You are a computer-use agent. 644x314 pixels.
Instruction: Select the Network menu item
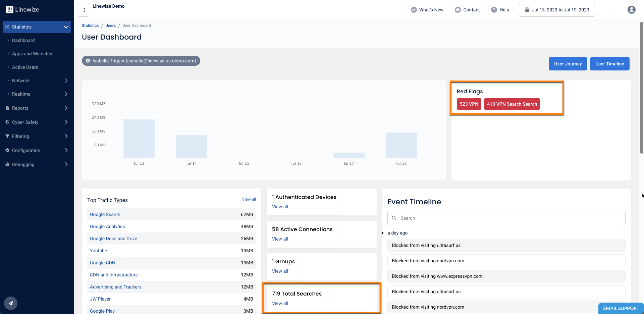point(21,81)
